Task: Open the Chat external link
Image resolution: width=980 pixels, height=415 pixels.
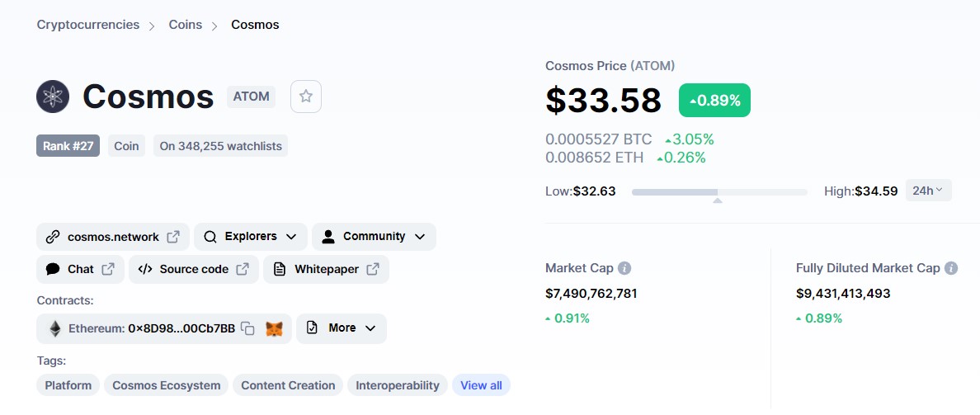Action: point(80,269)
